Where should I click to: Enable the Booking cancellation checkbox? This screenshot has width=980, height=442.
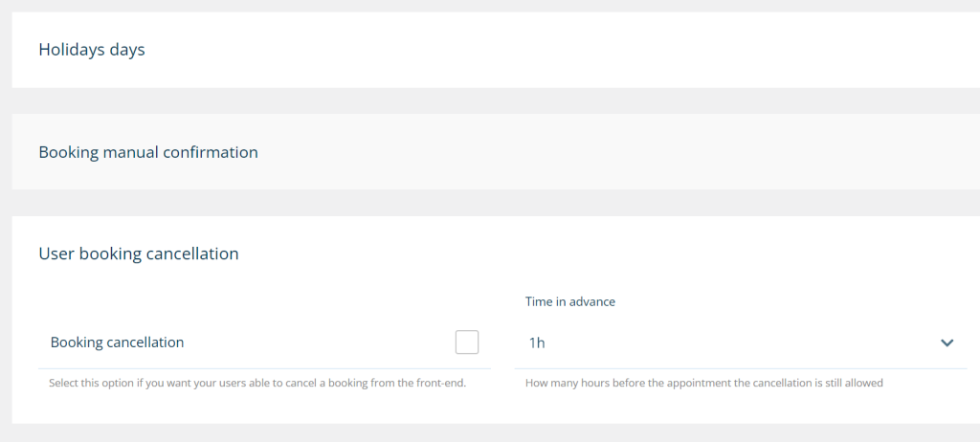(x=467, y=343)
